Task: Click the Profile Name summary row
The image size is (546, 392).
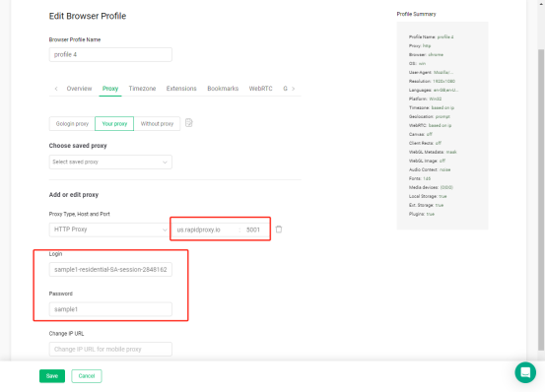Action: 431,36
